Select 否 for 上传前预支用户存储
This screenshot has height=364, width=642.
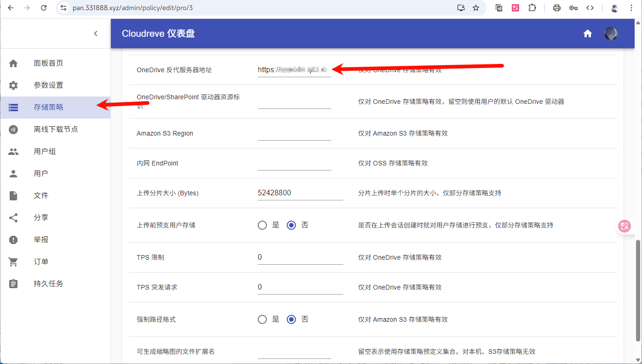click(x=291, y=225)
